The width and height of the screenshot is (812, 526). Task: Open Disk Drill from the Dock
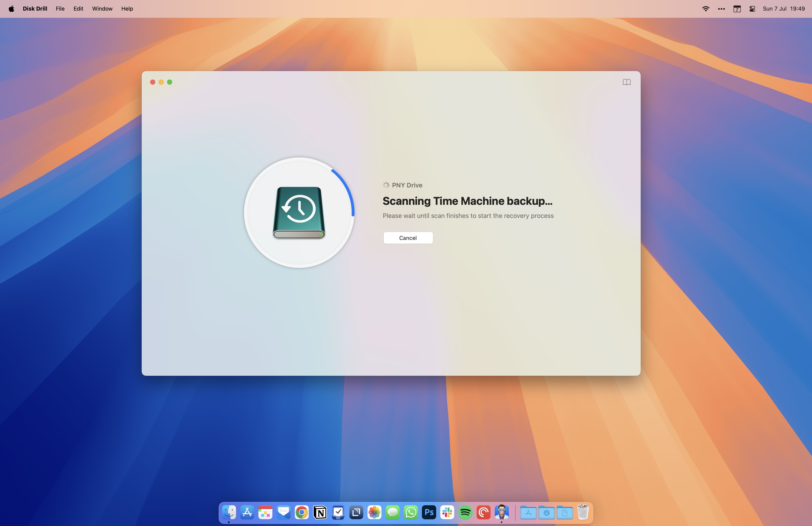[x=502, y=512]
